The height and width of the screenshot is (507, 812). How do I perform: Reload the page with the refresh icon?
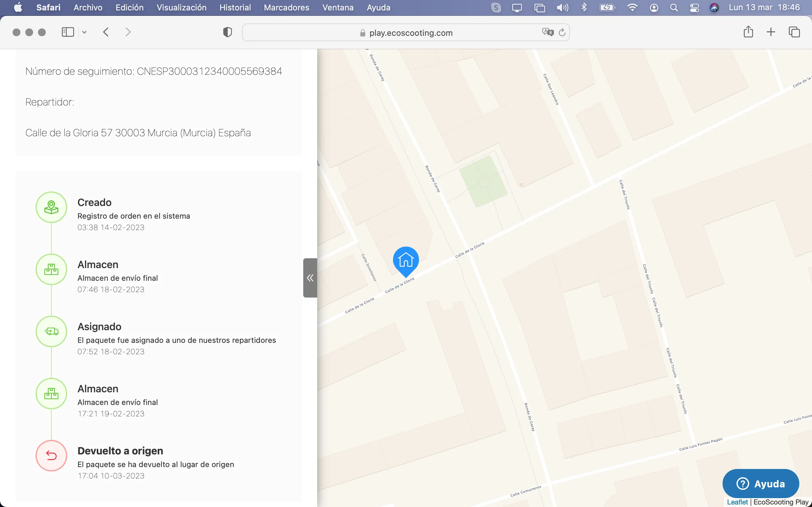pos(562,32)
